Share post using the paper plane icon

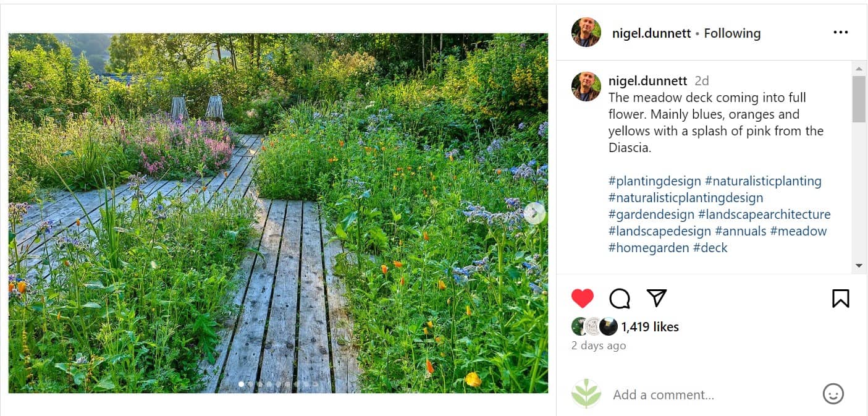click(x=656, y=299)
